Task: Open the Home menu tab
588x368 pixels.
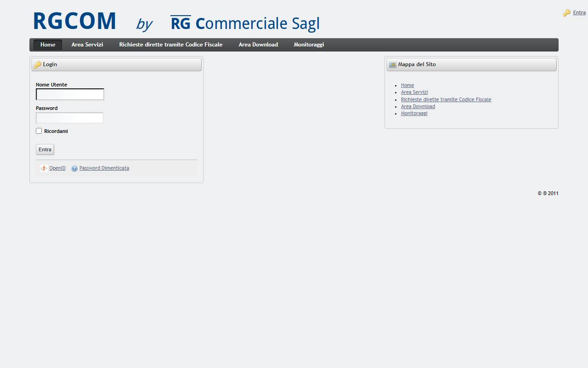Action: [48, 45]
